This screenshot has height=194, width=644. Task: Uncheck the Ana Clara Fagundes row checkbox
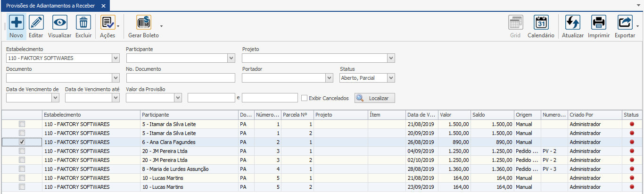pos(22,142)
